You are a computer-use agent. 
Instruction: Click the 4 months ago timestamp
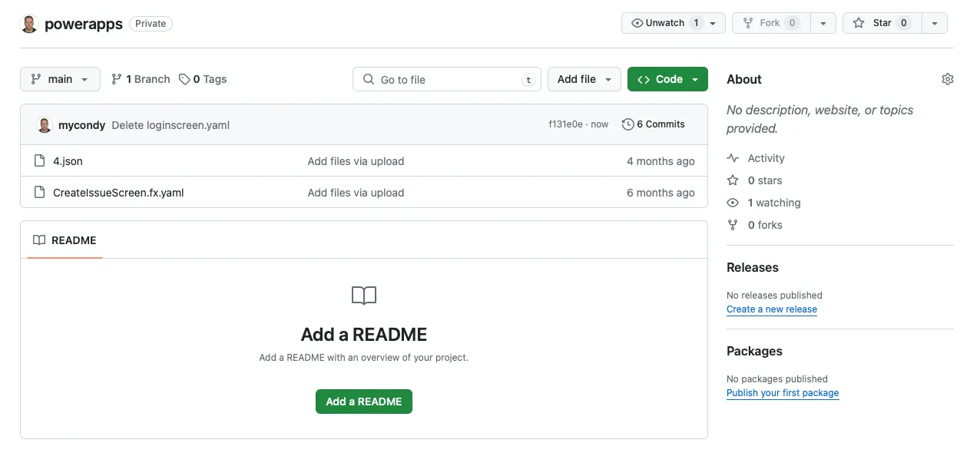661,161
